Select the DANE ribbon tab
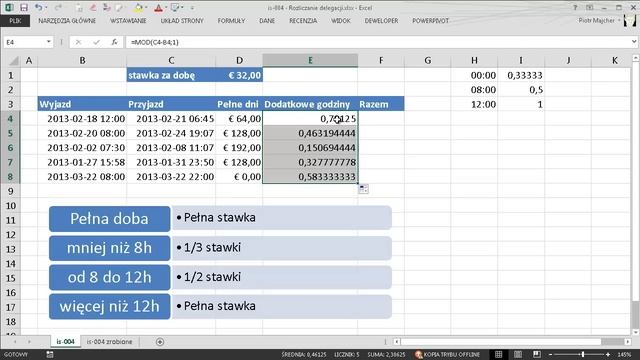 pos(267,20)
